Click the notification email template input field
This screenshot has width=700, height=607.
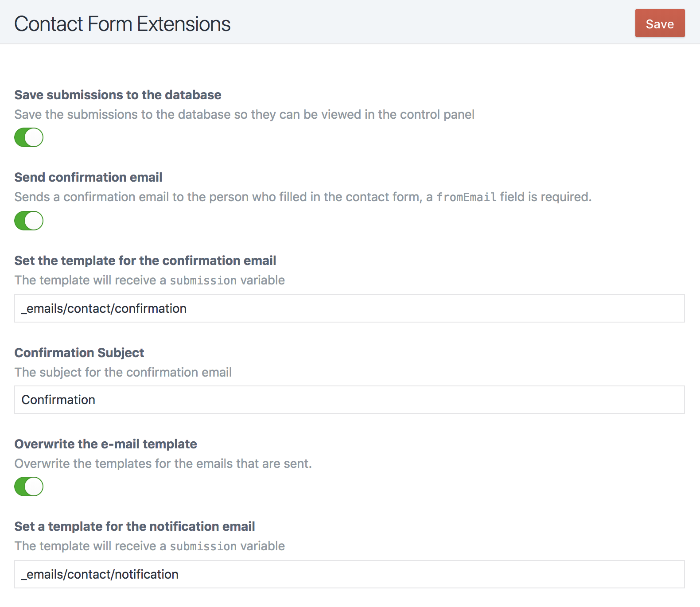(350, 574)
